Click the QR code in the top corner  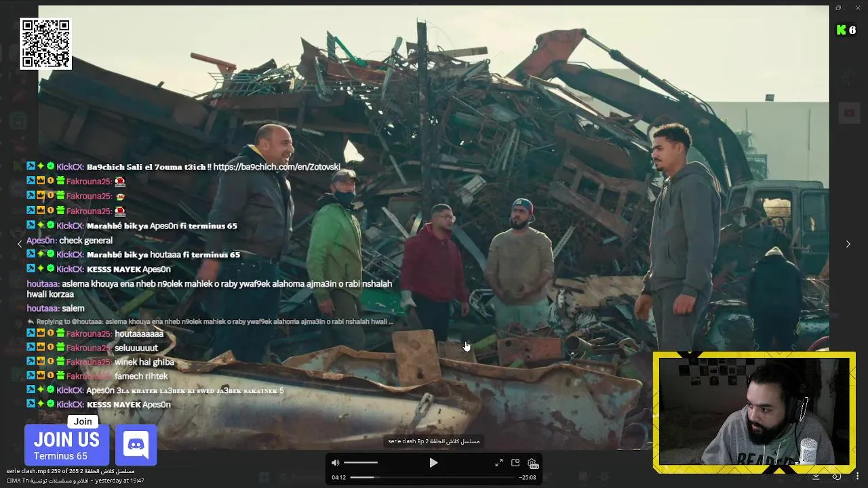[45, 44]
